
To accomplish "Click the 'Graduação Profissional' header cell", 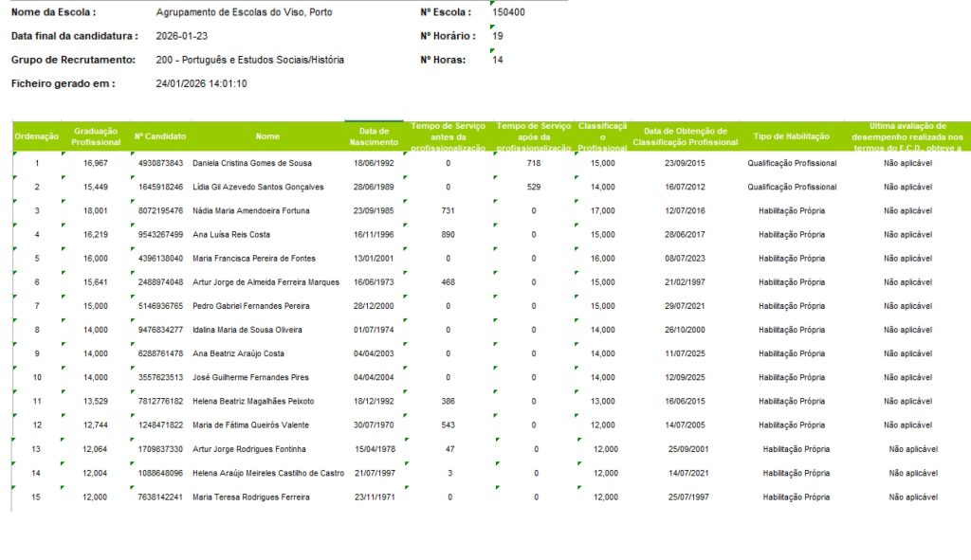I will tap(96, 136).
